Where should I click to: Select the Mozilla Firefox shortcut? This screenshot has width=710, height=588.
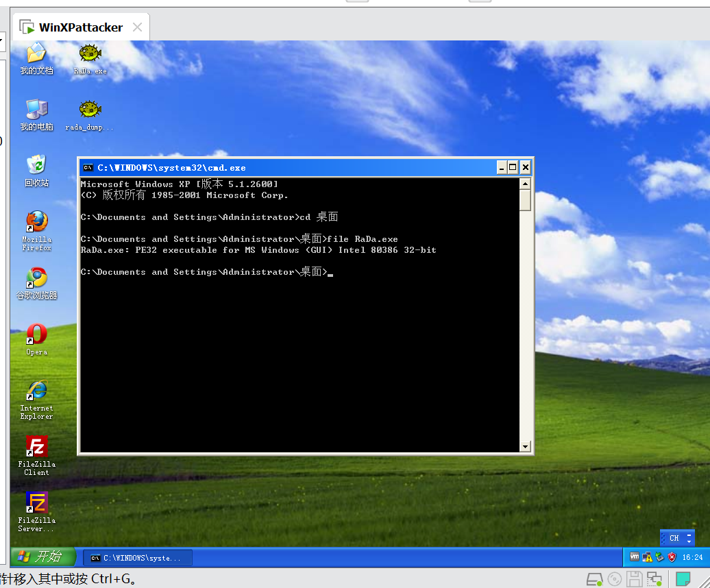(37, 231)
